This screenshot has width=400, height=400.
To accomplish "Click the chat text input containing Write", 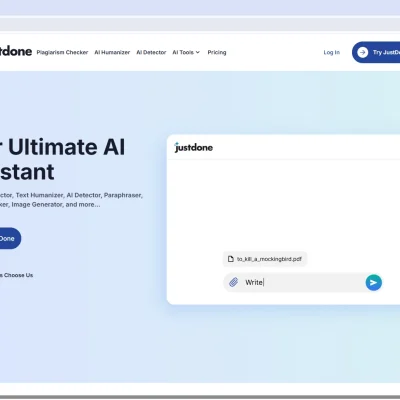I will (x=303, y=283).
